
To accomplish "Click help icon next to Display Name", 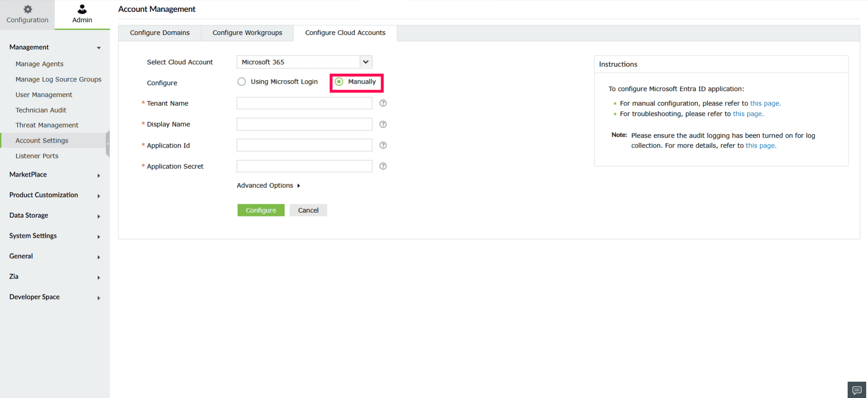I will click(383, 125).
